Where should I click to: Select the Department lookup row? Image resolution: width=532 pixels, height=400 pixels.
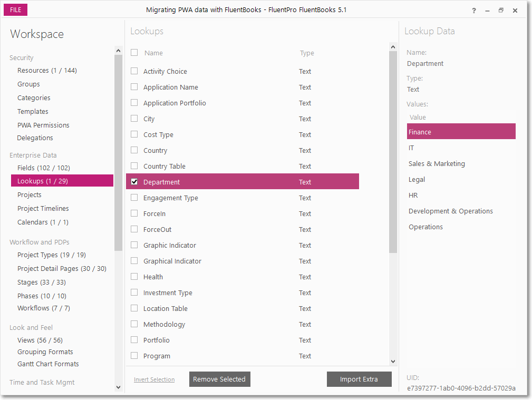coord(243,181)
